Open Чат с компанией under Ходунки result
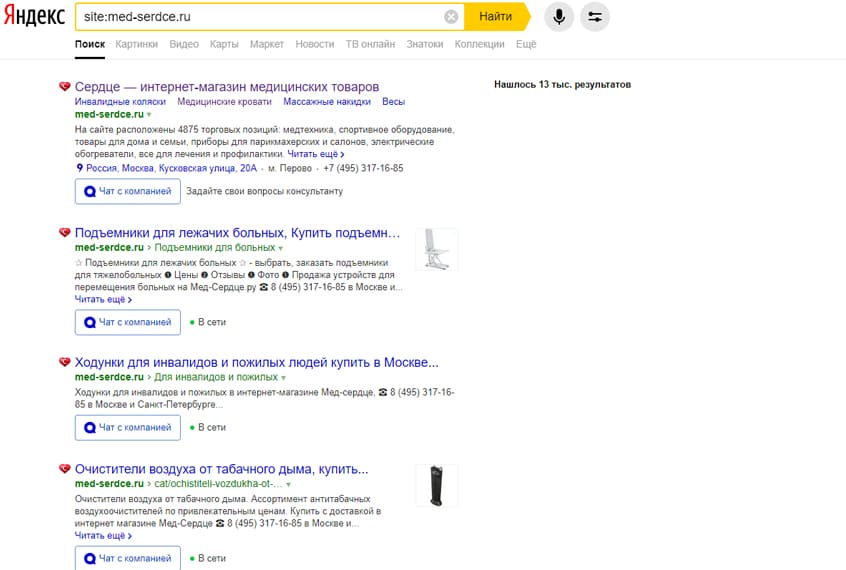Screen dimensions: 846x570 [128, 428]
